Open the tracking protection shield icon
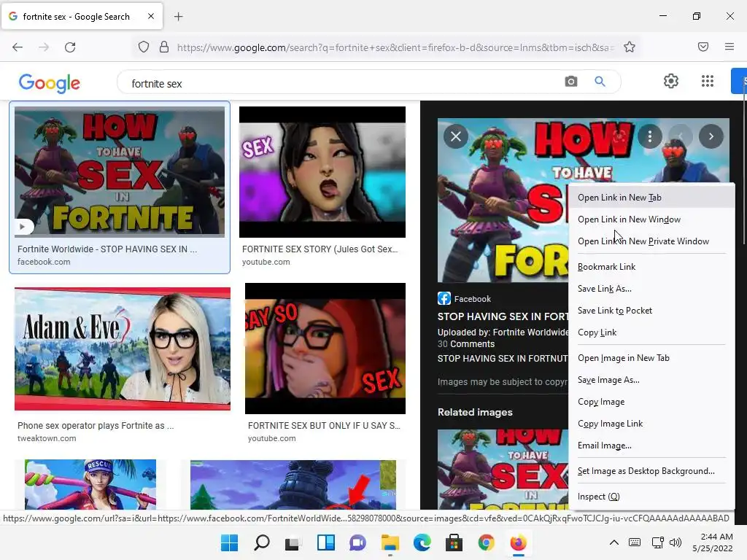 tap(144, 47)
